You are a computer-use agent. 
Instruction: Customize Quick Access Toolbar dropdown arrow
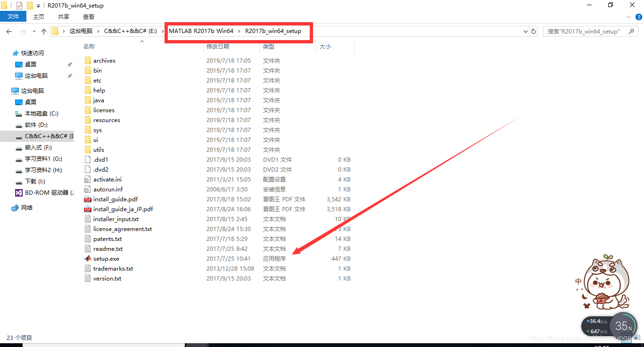(38, 6)
